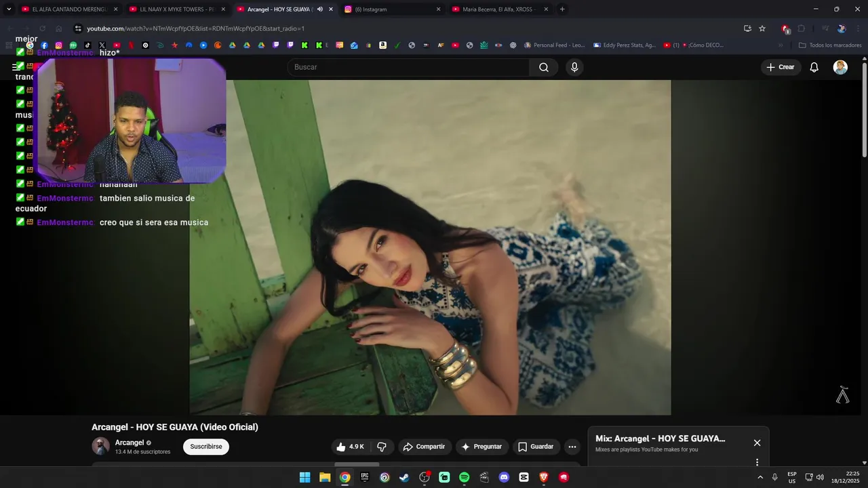The height and width of the screenshot is (488, 868).
Task: Open the YouTube account avatar menu
Action: 840,67
